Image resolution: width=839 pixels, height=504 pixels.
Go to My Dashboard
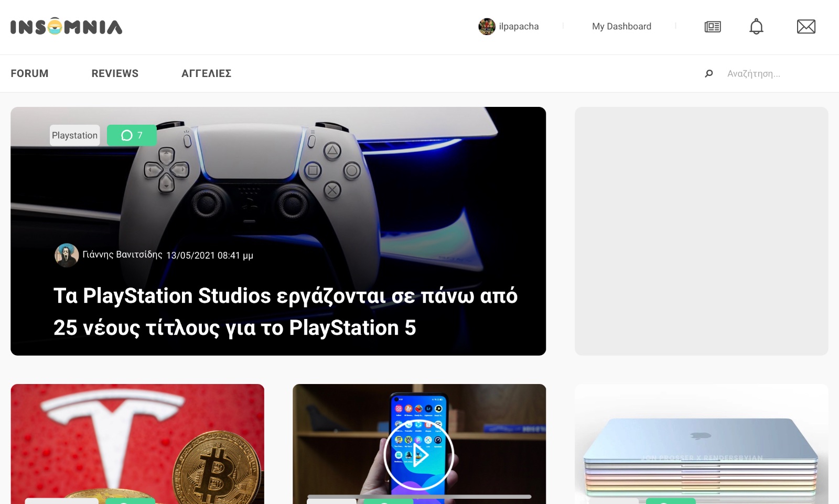coord(621,26)
